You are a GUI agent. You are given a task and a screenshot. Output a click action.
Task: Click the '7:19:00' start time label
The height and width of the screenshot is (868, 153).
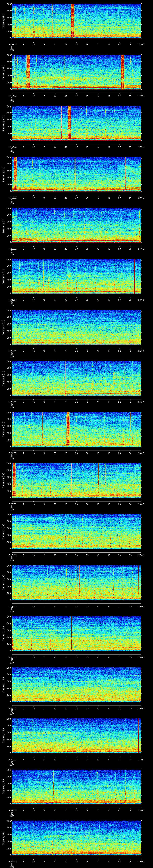12,198
